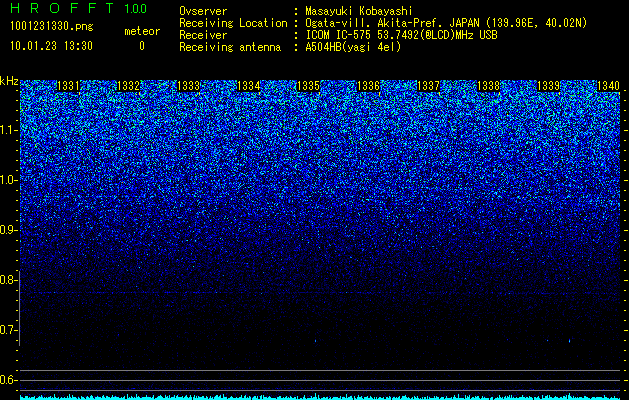
Task: Click the 0.8 kHz axis label
Action: [8, 280]
